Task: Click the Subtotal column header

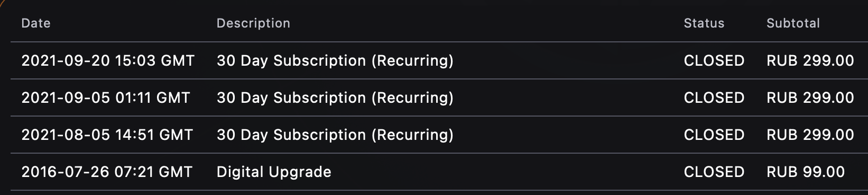Action: (x=793, y=23)
